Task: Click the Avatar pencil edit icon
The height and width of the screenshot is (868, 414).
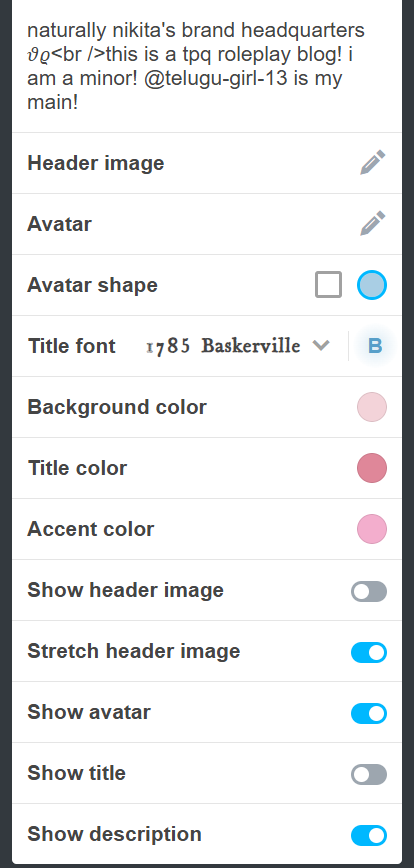Action: (x=372, y=224)
